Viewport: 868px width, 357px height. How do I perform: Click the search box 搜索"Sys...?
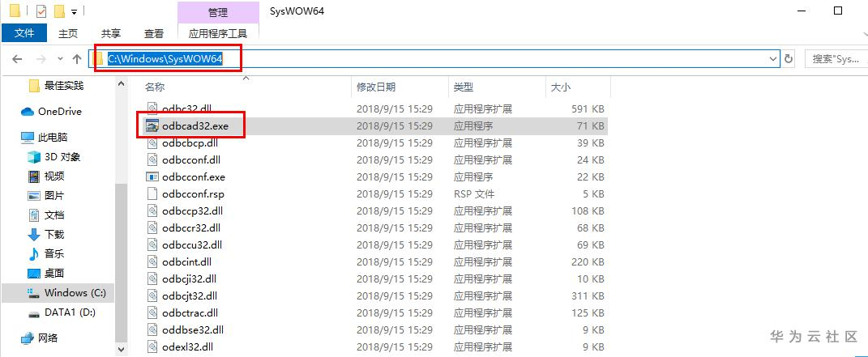pyautogui.click(x=836, y=59)
